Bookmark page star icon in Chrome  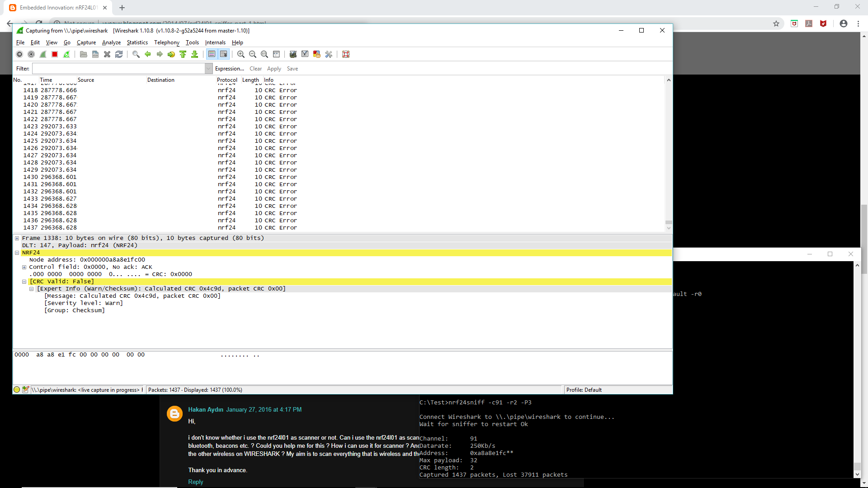click(x=776, y=23)
